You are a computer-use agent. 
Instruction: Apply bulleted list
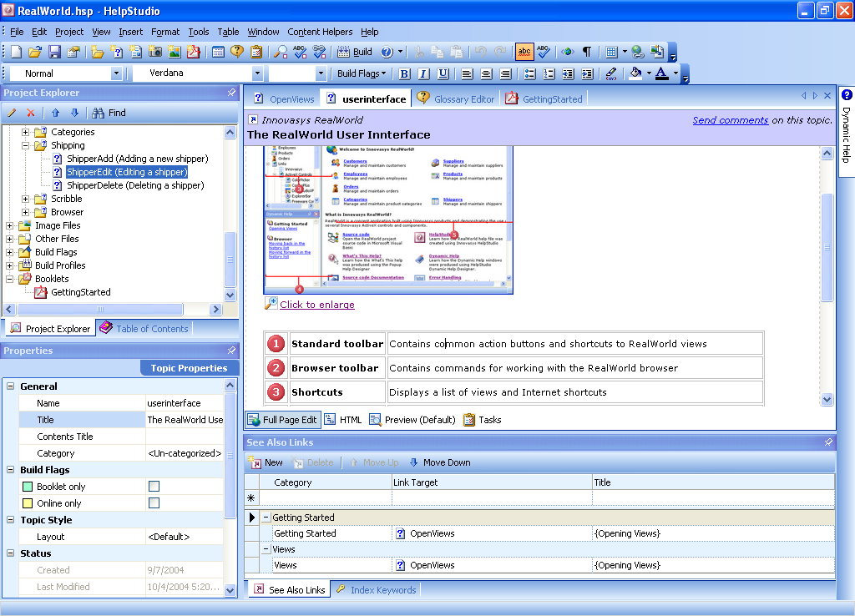tap(529, 73)
